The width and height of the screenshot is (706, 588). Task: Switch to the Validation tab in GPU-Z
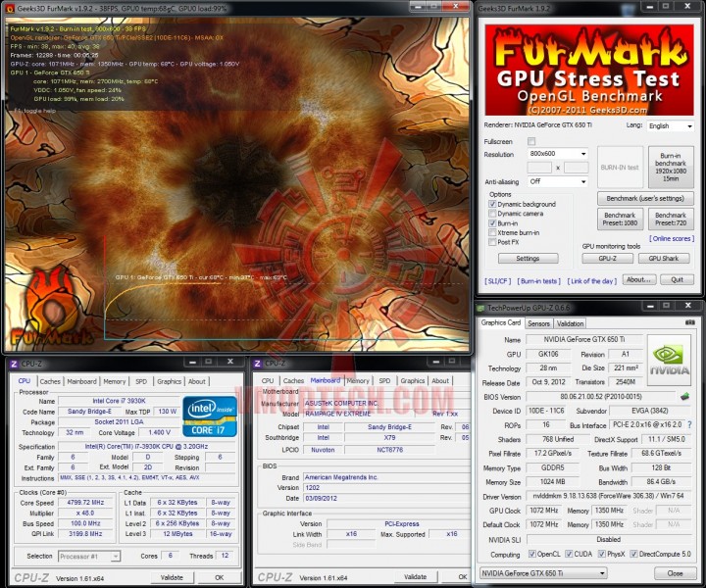pos(570,323)
